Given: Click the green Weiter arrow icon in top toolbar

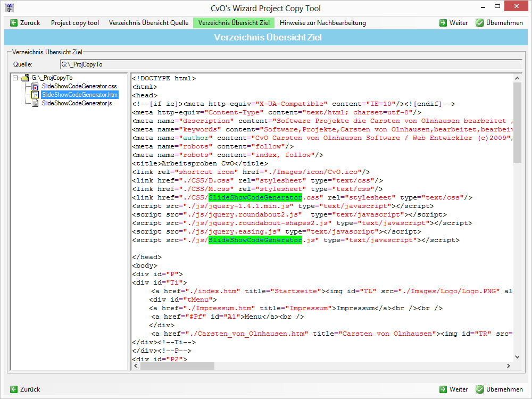Looking at the screenshot, I should pyautogui.click(x=443, y=23).
